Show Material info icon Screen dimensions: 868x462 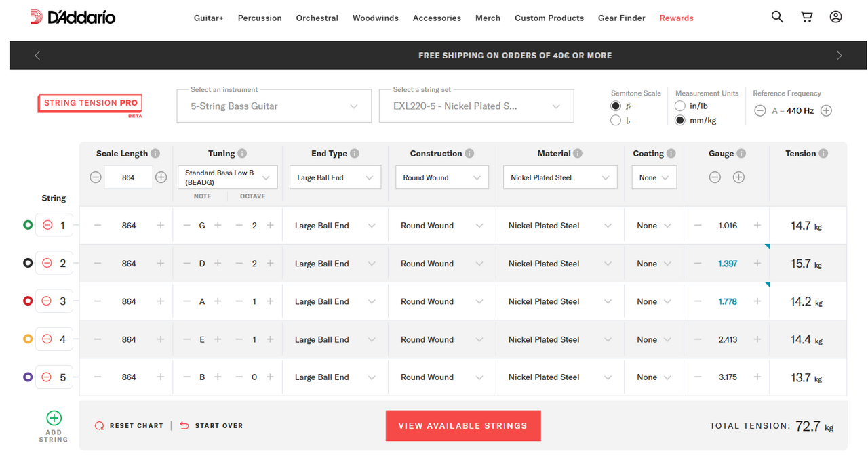tap(578, 154)
